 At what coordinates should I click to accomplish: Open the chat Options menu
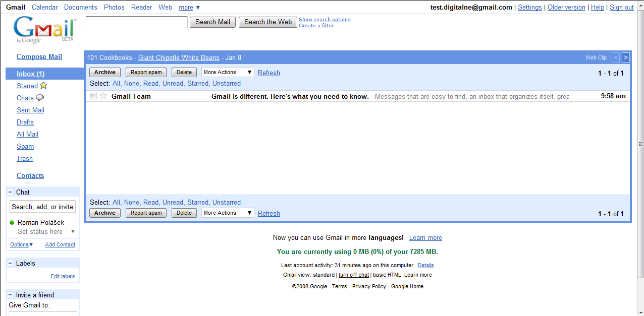click(21, 244)
